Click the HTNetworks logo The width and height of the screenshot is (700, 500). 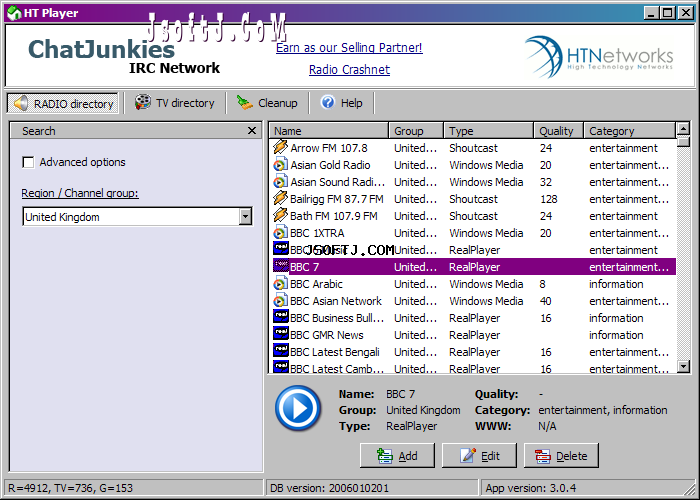[x=599, y=56]
